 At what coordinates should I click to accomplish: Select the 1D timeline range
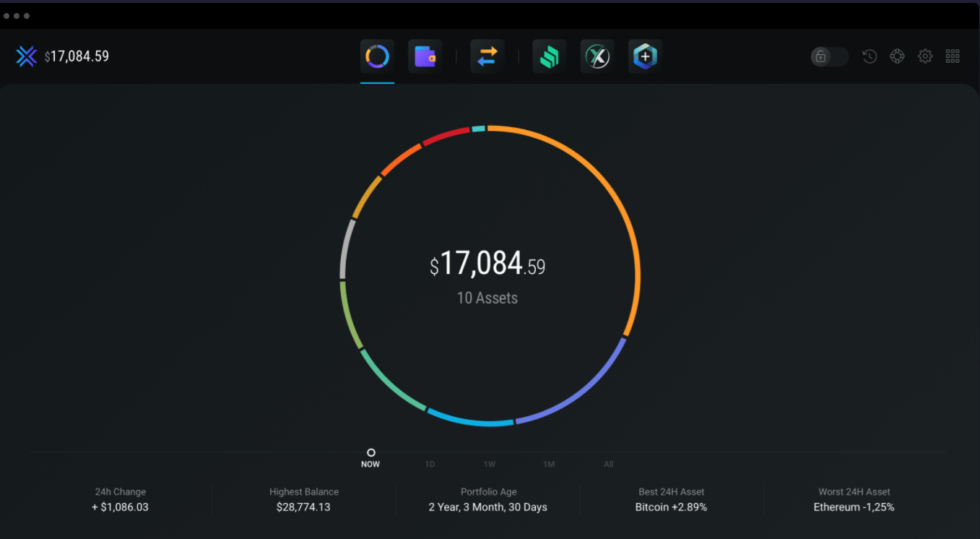coord(430,464)
